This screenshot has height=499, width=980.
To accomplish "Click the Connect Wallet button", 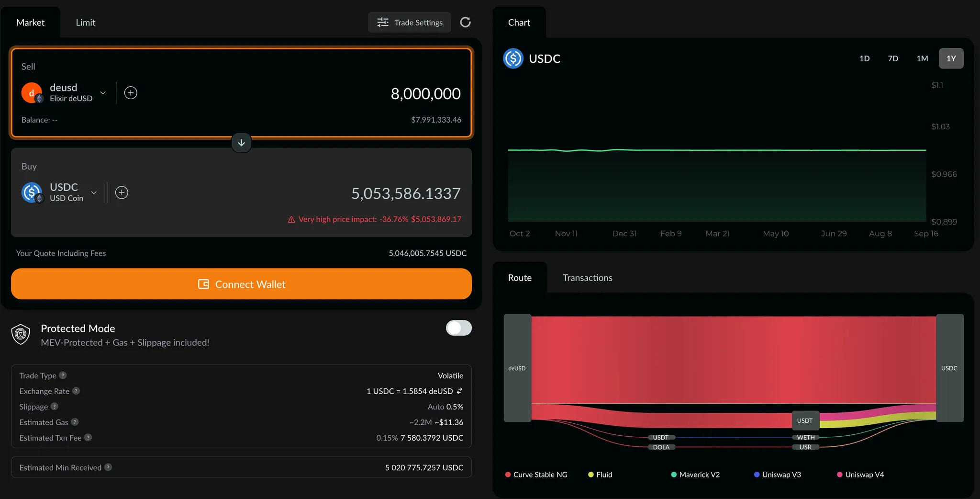I will (x=241, y=284).
